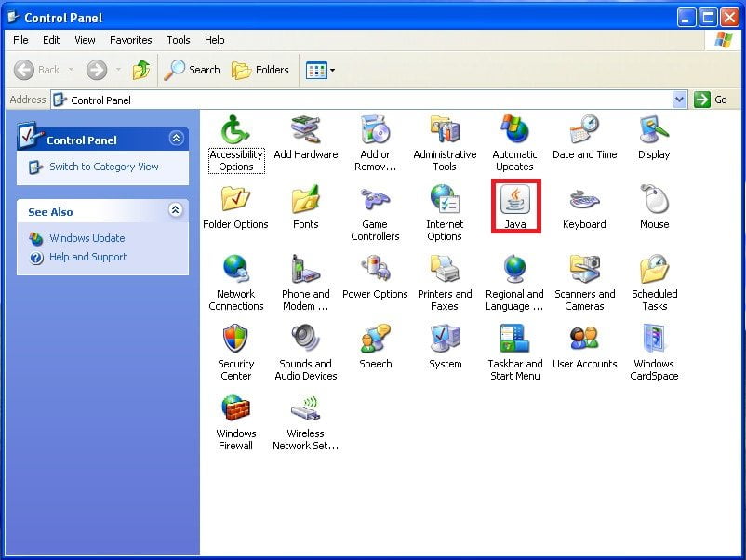Screen dimensions: 746x560
Task: Click the Forward arrow button
Action: click(97, 70)
